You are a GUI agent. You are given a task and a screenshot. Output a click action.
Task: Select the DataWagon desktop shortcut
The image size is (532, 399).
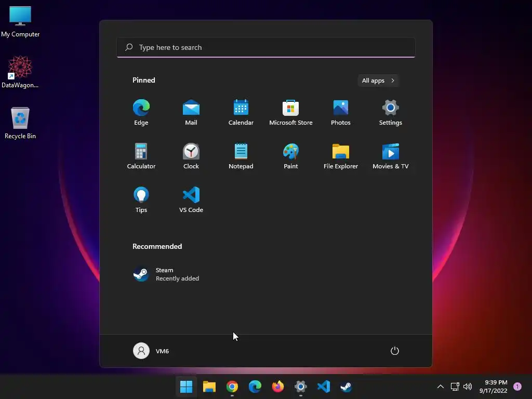20,72
